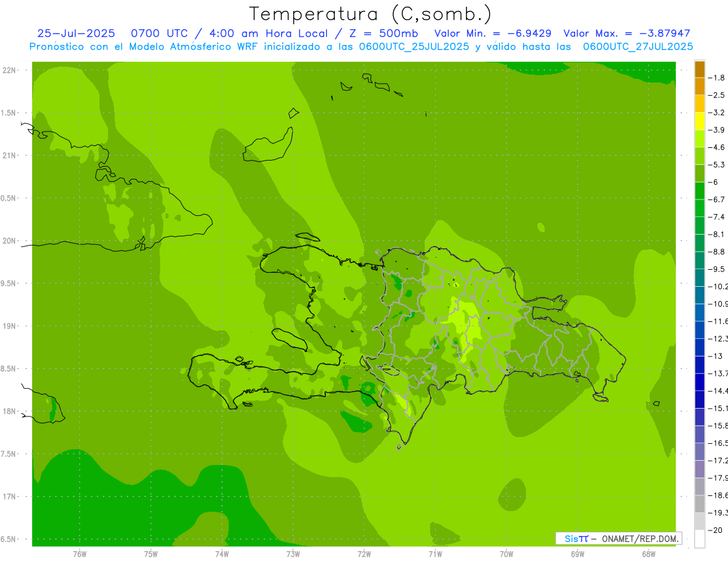Click the 'Valor Min. = -6.9429' readout
Viewport: 728px width, 562px height.
coord(493,33)
